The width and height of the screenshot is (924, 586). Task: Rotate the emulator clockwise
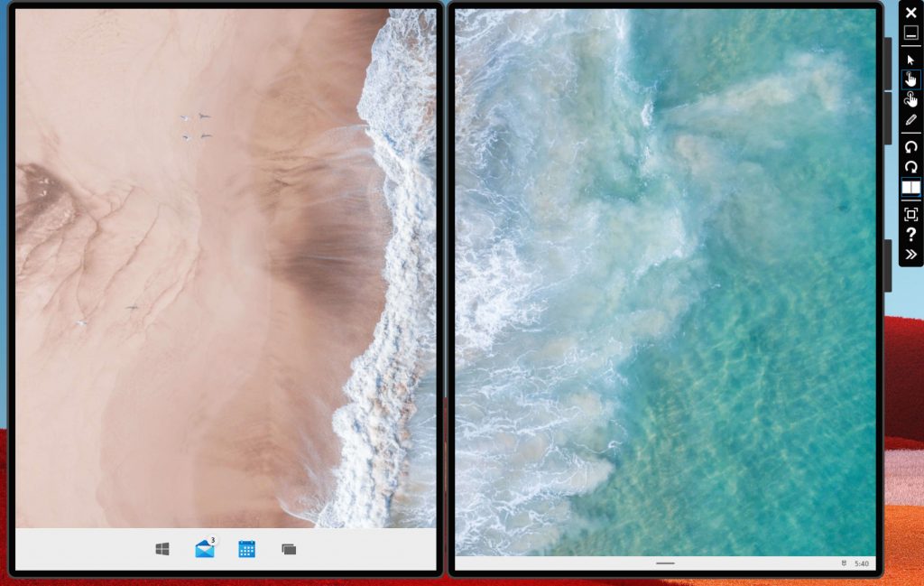(x=910, y=167)
